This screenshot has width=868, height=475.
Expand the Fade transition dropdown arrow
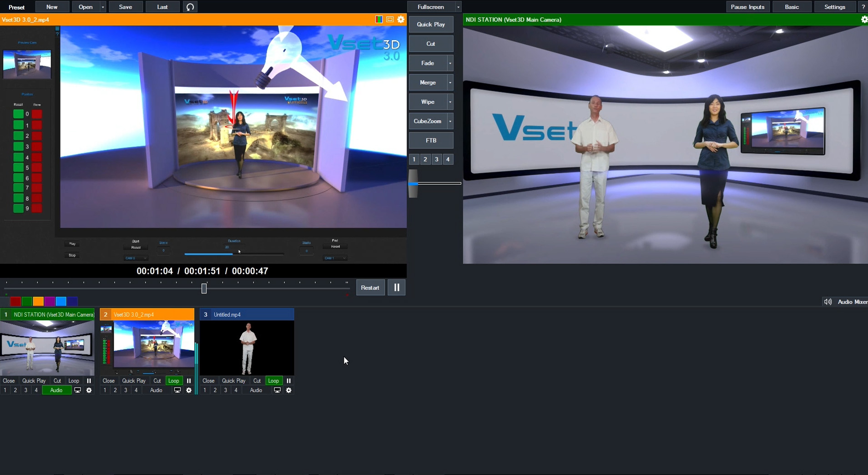[x=450, y=63]
